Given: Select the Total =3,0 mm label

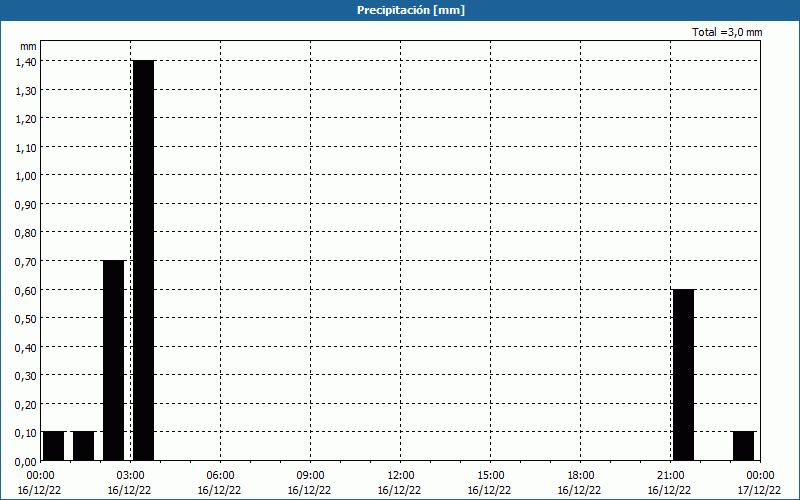Looking at the screenshot, I should (727, 32).
